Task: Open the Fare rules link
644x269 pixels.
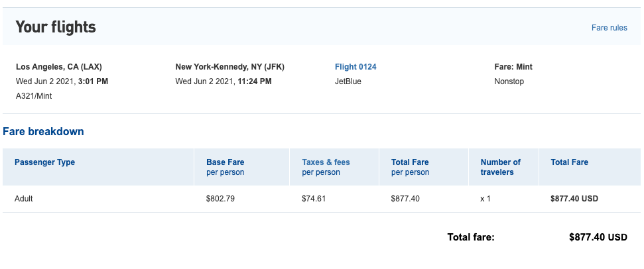Action: 609,28
